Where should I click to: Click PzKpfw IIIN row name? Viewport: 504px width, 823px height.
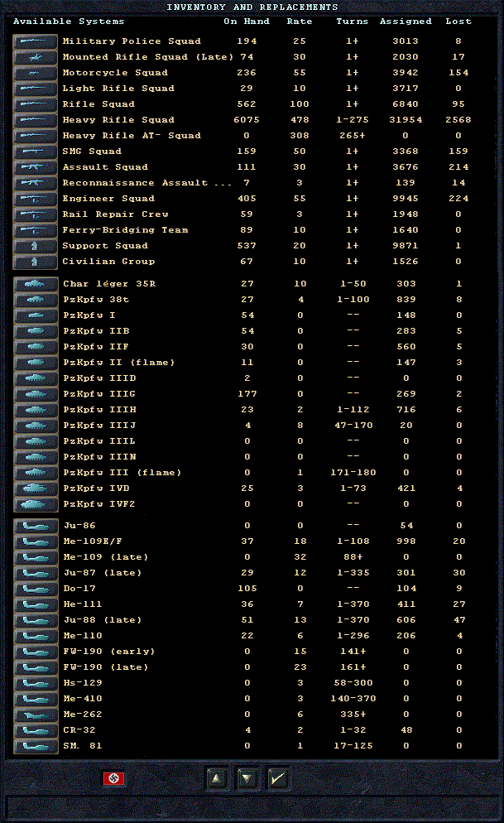pyautogui.click(x=99, y=457)
